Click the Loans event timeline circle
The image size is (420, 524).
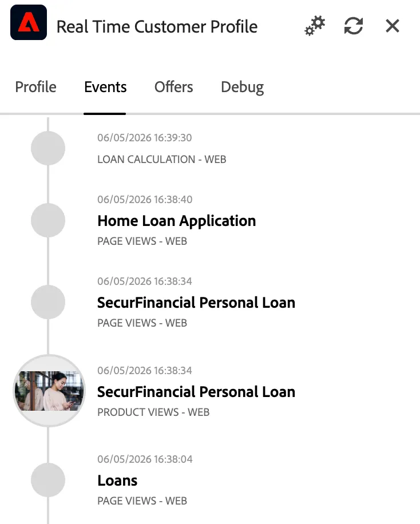(48, 480)
